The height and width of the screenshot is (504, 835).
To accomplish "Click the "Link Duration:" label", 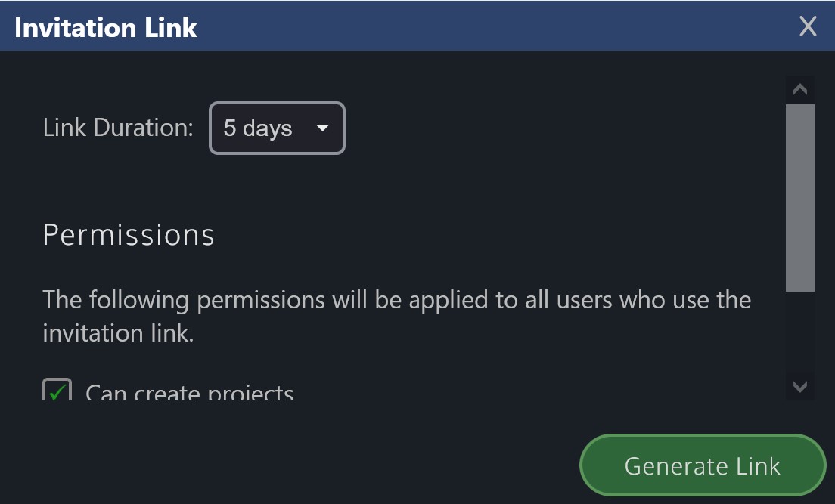I will coord(119,128).
